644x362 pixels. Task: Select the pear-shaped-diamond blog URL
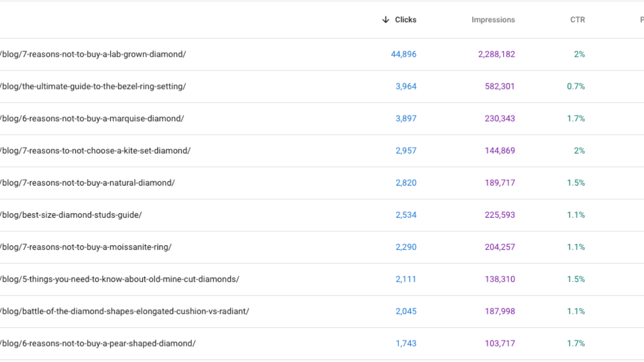pyautogui.click(x=98, y=344)
